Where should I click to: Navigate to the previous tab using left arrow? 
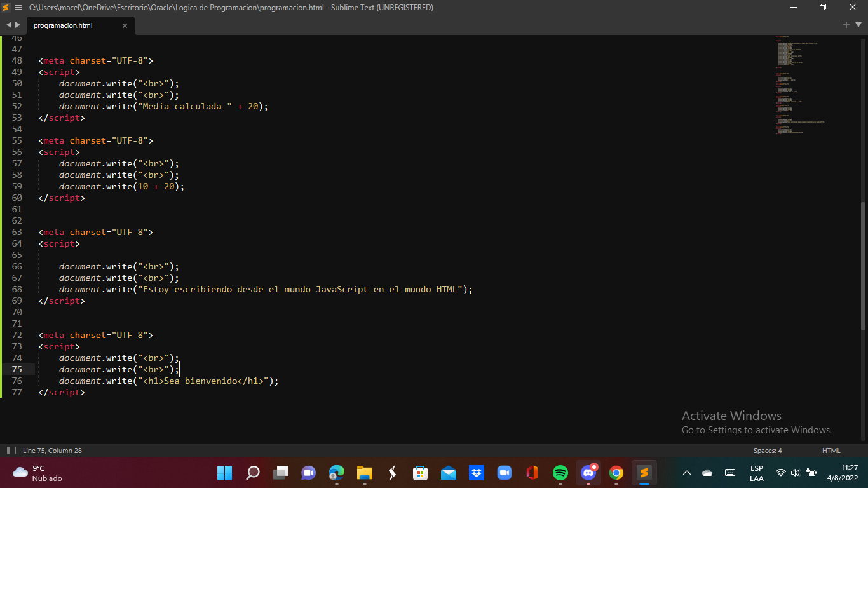(9, 25)
